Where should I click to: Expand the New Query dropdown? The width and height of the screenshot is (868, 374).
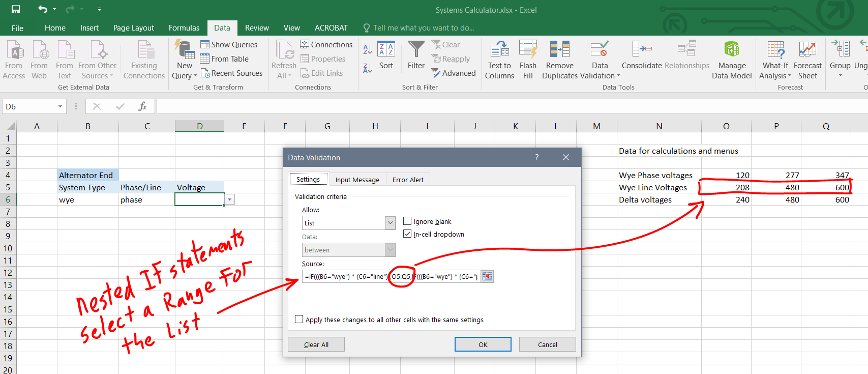(x=195, y=76)
